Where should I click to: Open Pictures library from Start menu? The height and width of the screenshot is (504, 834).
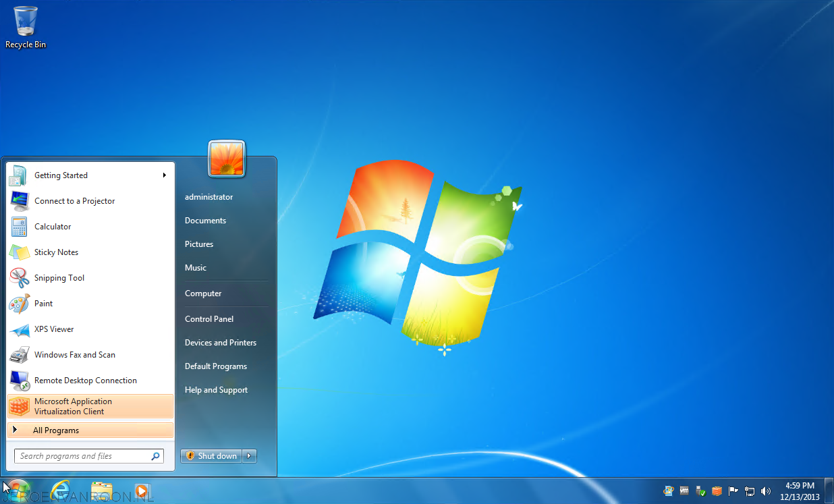199,244
